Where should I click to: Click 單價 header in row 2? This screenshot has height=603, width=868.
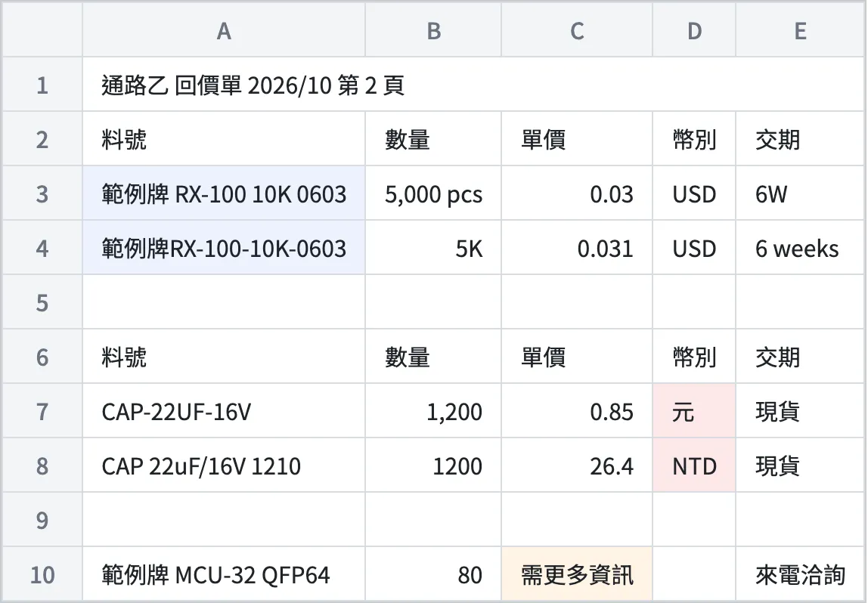click(x=577, y=138)
